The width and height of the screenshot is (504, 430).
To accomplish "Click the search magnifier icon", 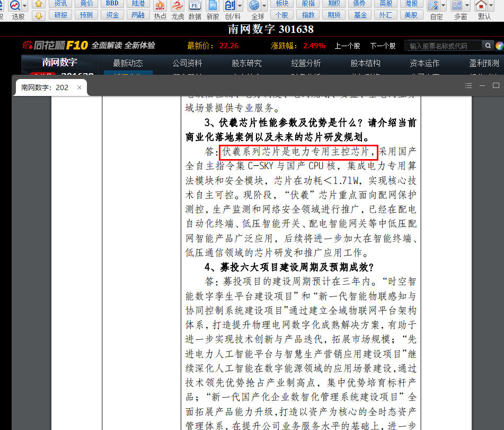I will (x=488, y=46).
